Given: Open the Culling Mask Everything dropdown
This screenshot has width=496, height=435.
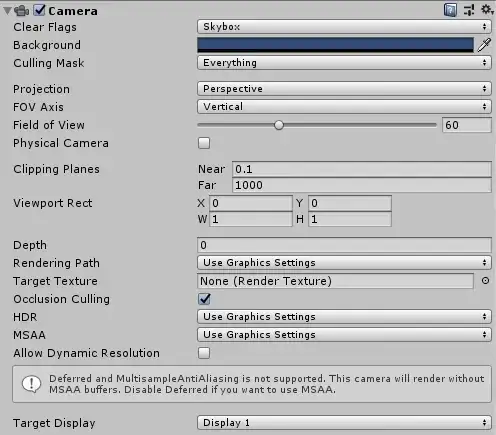Looking at the screenshot, I should (x=344, y=63).
